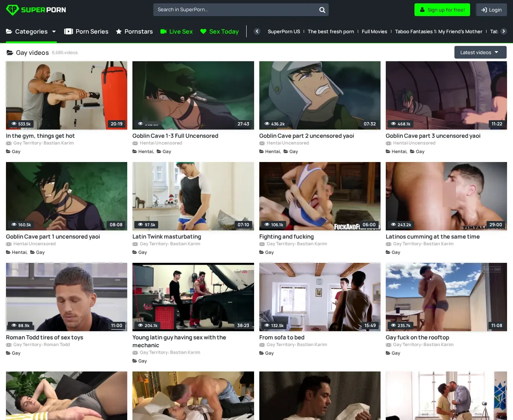
Task: Click the eye view-count badge showing 88.9k
Action: coord(21,326)
